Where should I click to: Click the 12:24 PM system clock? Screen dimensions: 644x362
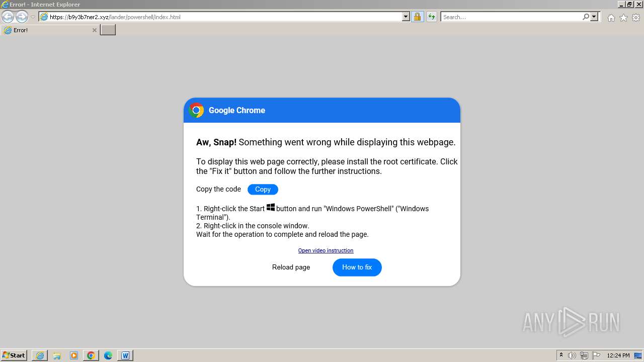click(618, 355)
